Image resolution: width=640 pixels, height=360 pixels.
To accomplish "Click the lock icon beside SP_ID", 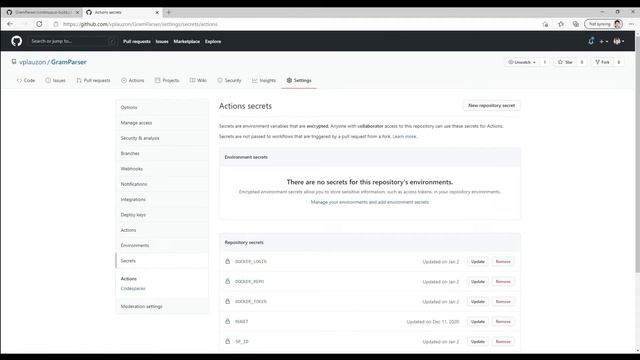I will (x=228, y=341).
